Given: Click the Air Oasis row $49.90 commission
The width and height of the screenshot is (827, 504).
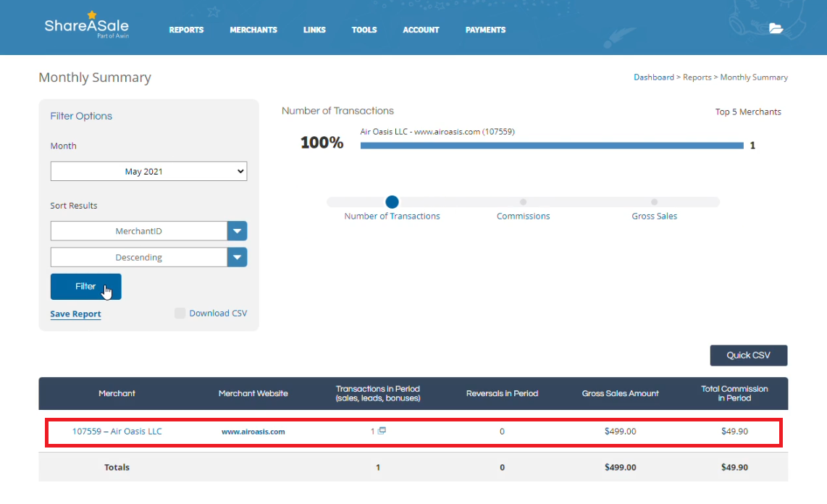Looking at the screenshot, I should click(x=735, y=432).
